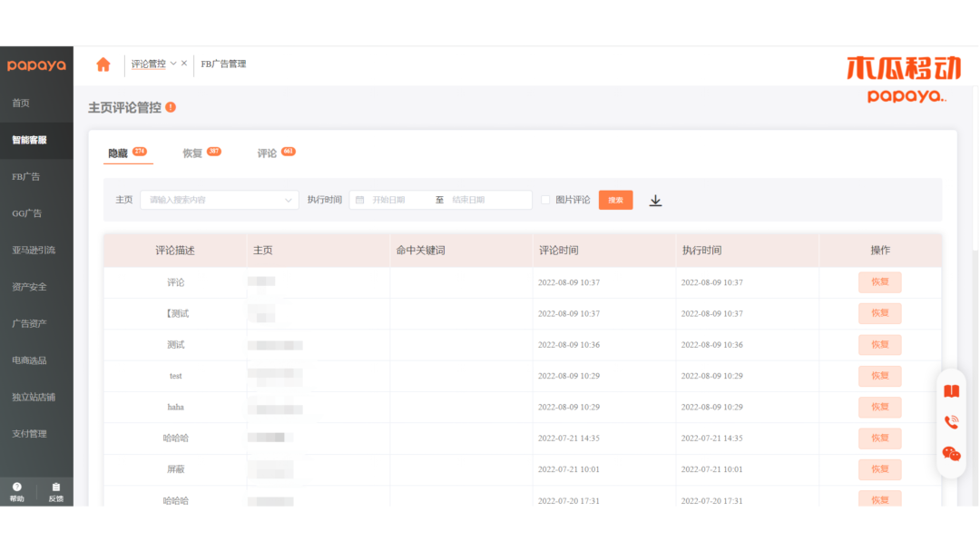980x552 pixels.
Task: Click execution time 2022-07-20 17:31
Action: point(712,500)
